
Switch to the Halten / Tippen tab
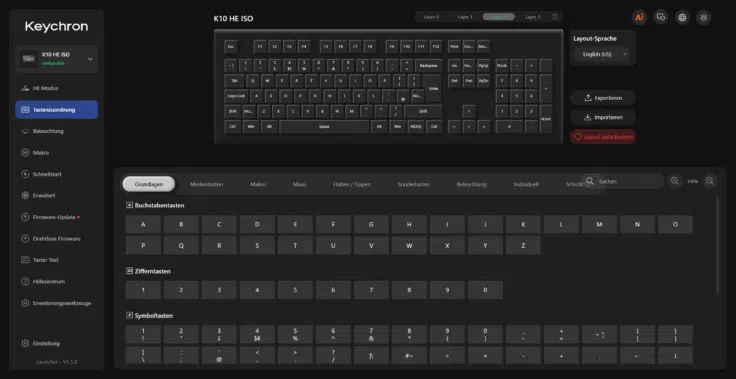[352, 185]
